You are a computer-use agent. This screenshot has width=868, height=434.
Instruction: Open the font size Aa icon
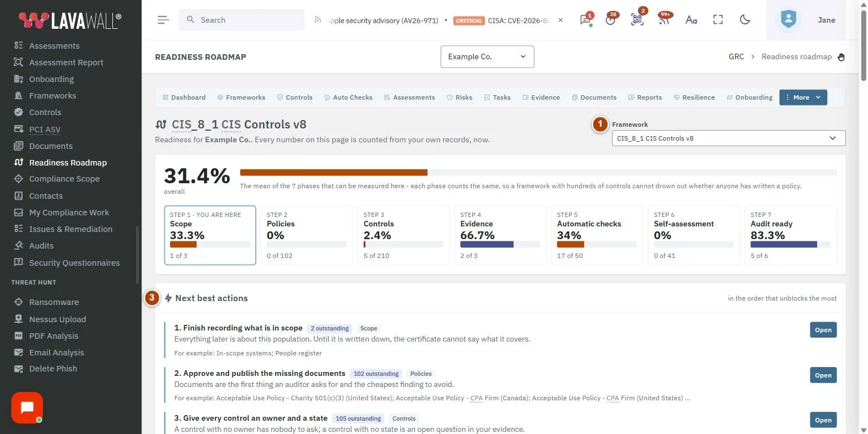click(x=691, y=20)
